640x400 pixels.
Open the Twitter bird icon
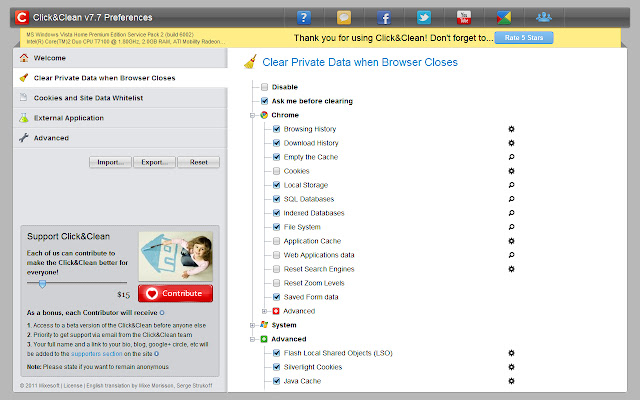[x=424, y=18]
